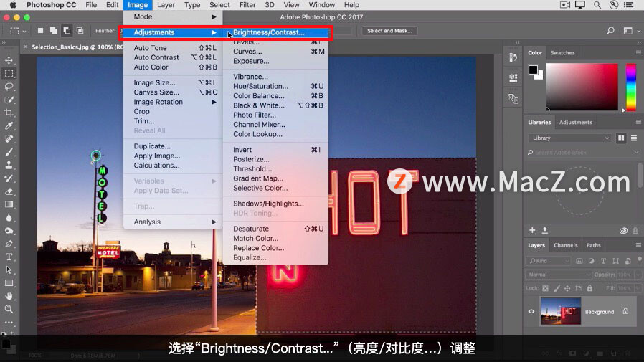Expand the Mode submenu
Viewport: 644px width, 362px height.
click(173, 16)
